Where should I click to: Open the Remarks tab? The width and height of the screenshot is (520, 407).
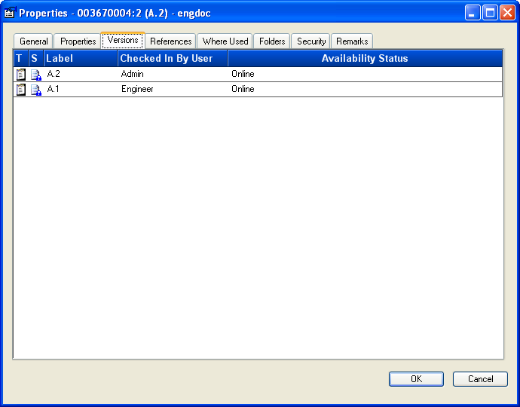point(352,41)
